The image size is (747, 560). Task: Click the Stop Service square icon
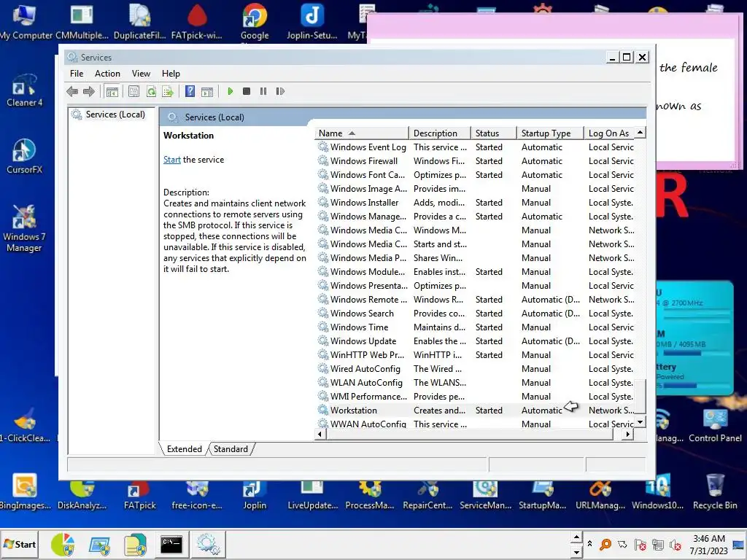(247, 91)
